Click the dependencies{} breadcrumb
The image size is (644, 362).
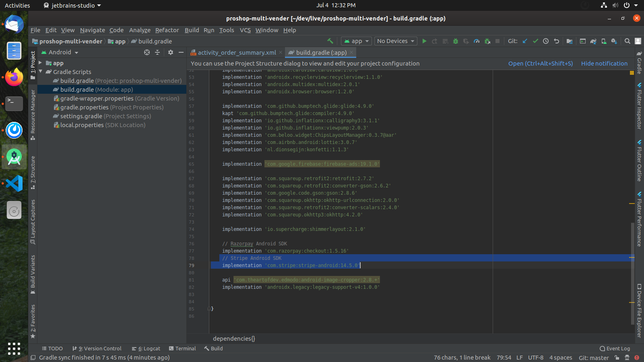click(234, 339)
